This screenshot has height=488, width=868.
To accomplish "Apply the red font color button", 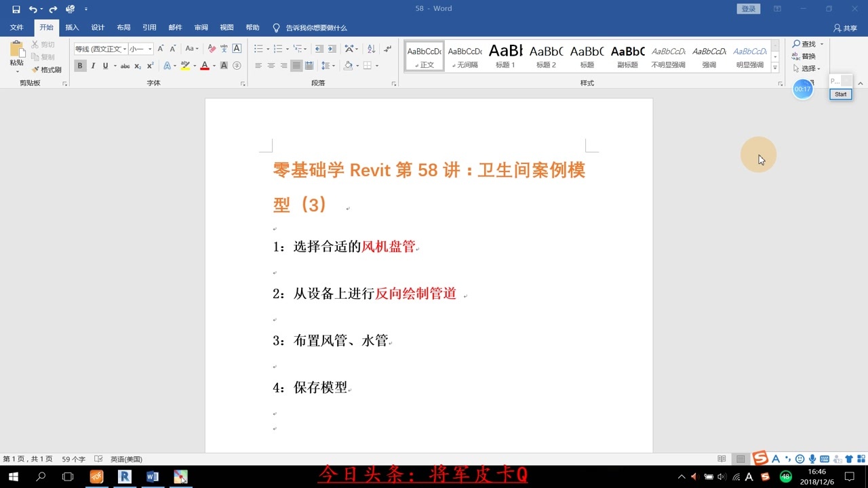I will pos(205,66).
